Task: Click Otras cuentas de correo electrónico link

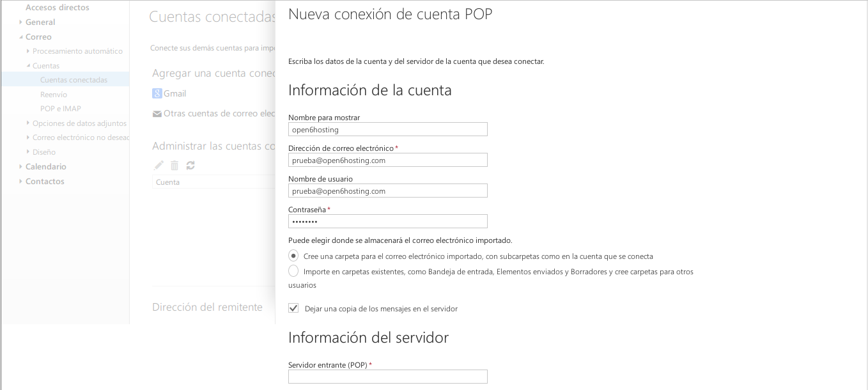Action: coord(219,114)
